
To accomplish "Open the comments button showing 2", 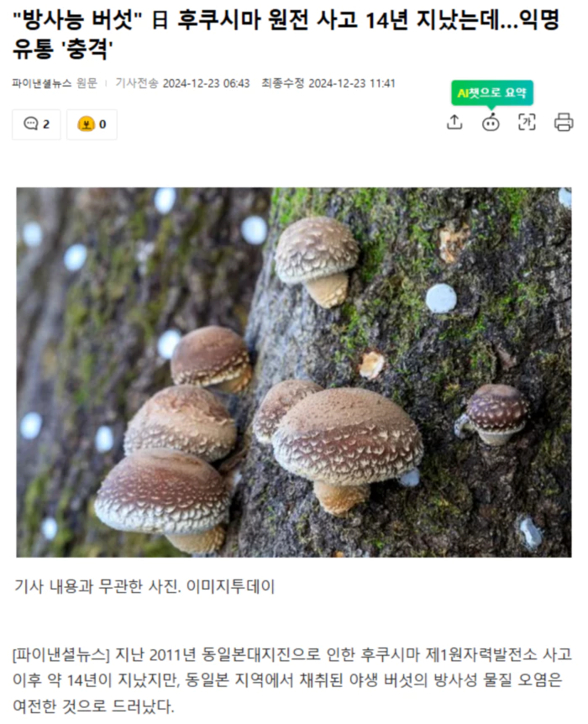I will click(36, 124).
